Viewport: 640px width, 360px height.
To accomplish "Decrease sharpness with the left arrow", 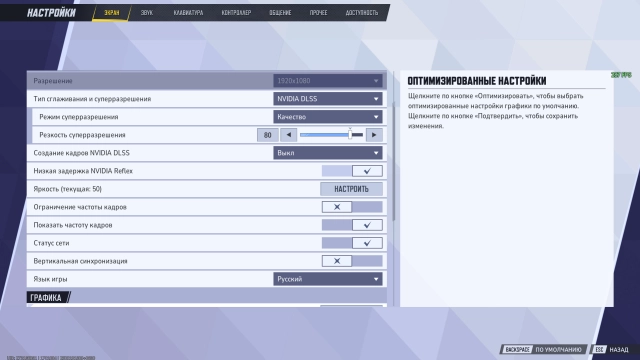I will (289, 135).
